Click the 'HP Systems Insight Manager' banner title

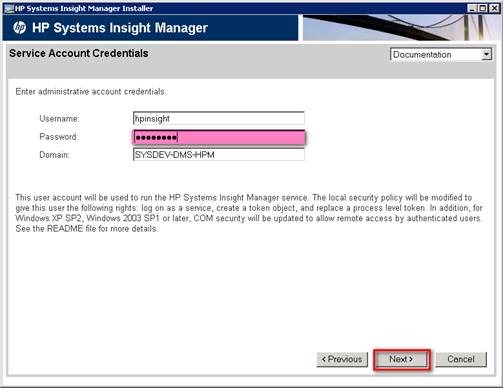click(x=120, y=28)
